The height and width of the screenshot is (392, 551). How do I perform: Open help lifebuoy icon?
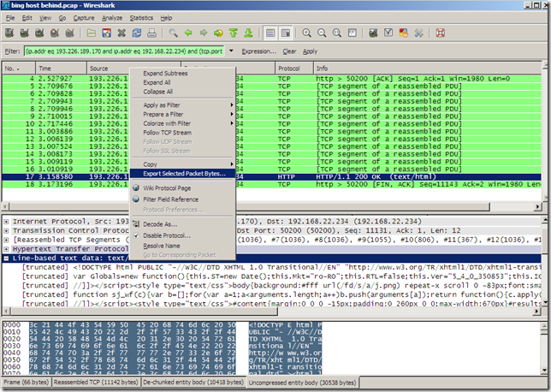[441, 33]
